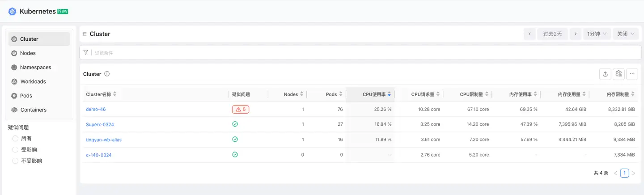This screenshot has height=195, width=644.
Task: Open Workloads in the sidebar
Action: click(x=33, y=81)
